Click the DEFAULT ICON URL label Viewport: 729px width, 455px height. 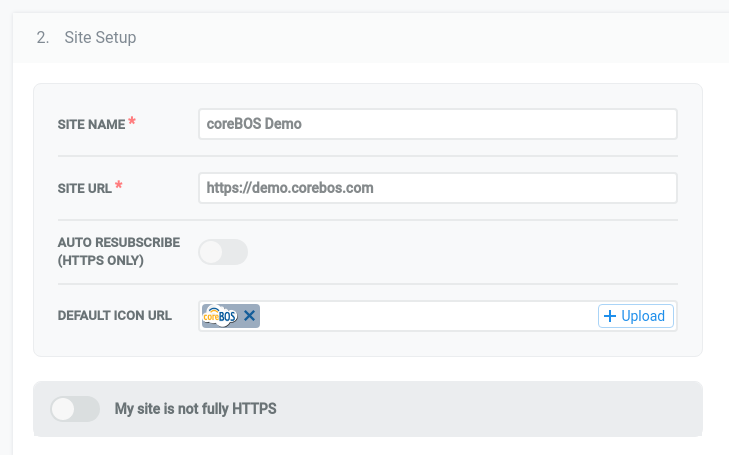(114, 315)
